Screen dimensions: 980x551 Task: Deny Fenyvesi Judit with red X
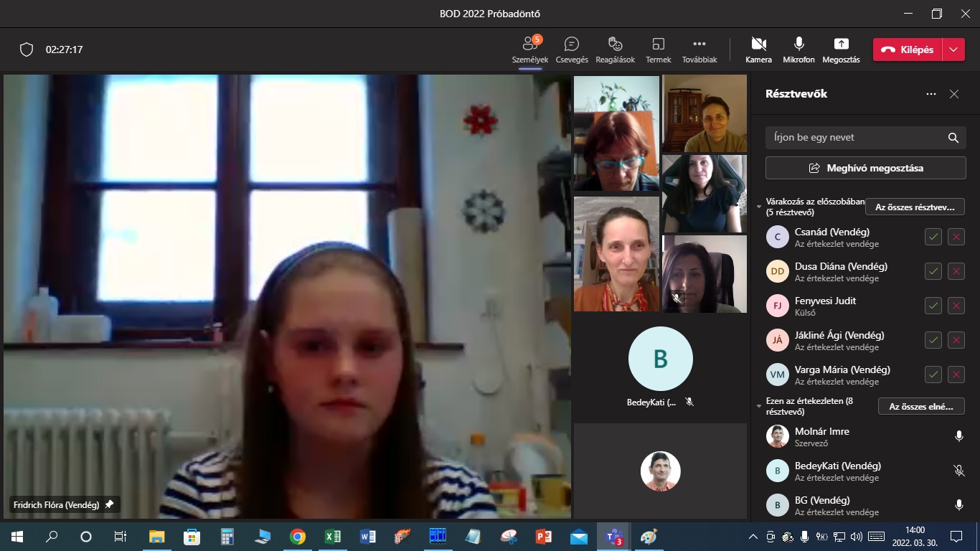pos(956,306)
